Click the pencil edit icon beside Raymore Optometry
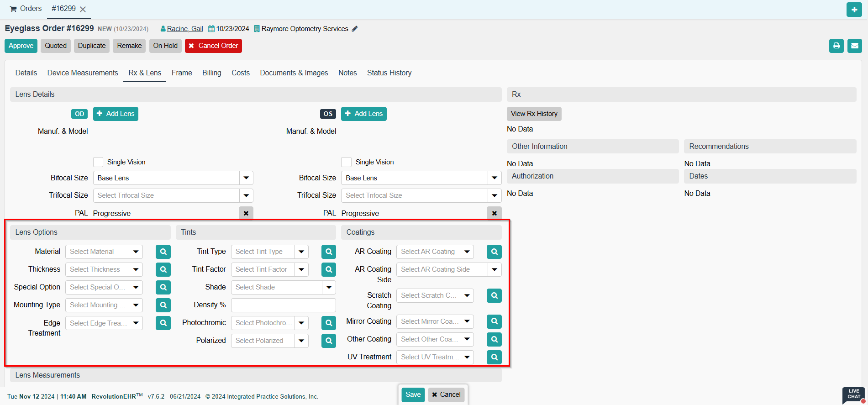The height and width of the screenshot is (405, 868). (x=355, y=29)
